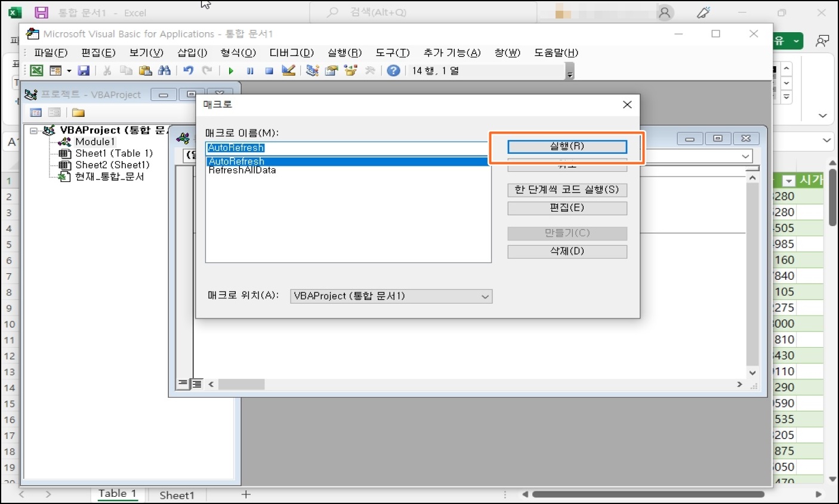Open the procedure dropdown in code window

745,156
